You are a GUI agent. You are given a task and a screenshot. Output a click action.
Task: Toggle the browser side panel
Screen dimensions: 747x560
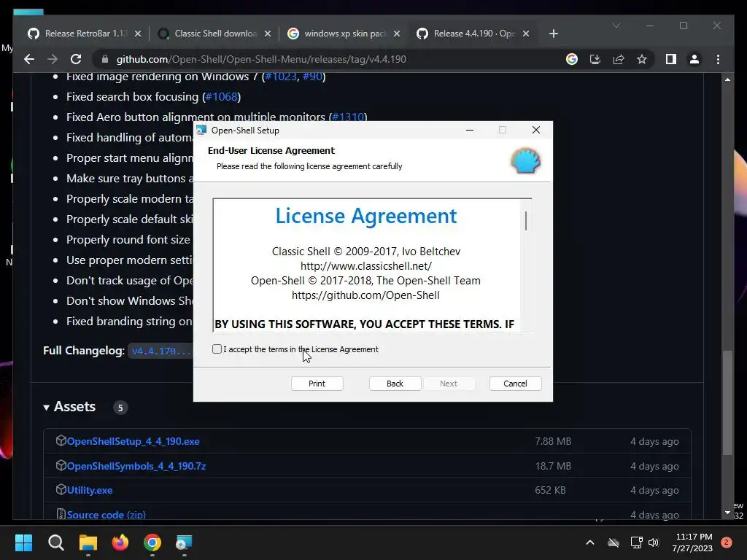[671, 59]
